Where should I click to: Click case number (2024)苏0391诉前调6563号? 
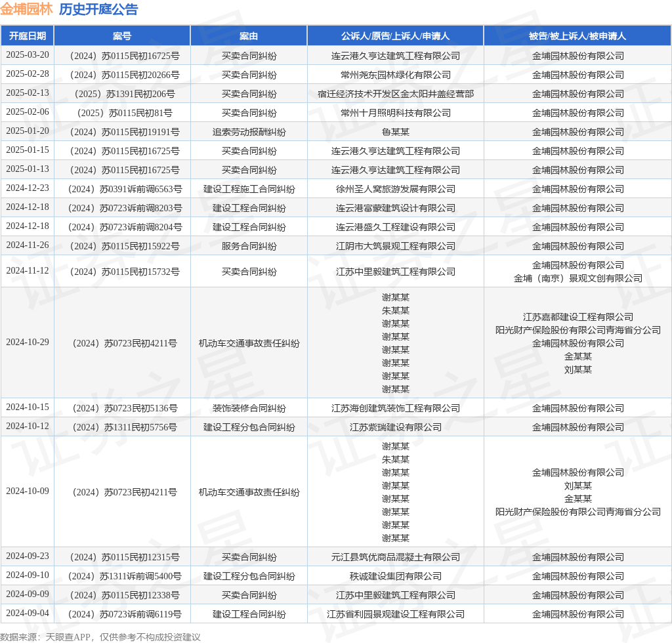tap(125, 189)
